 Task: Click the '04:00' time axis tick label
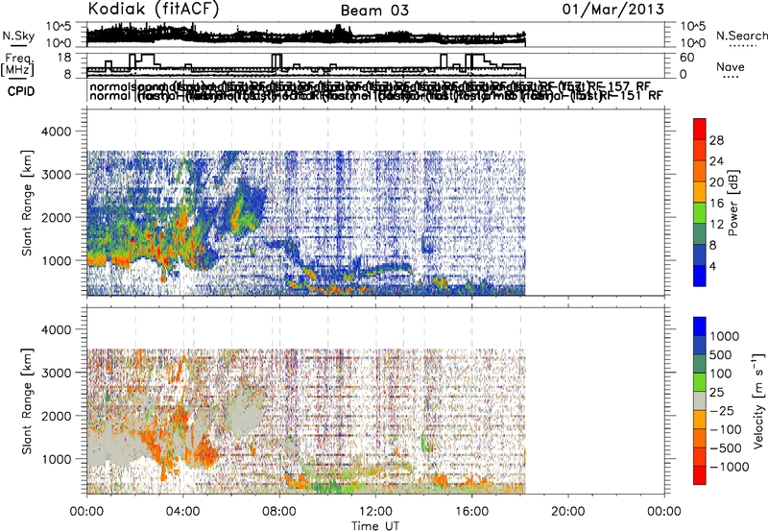point(183,512)
